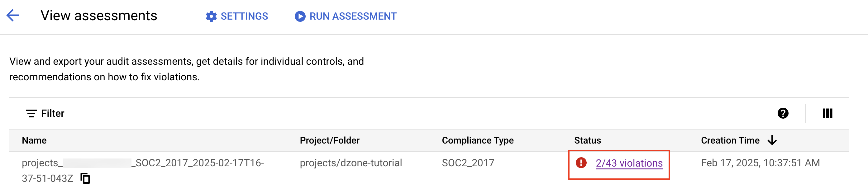This screenshot has width=868, height=189.
Task: Click the Run Assessment play icon
Action: [x=299, y=16]
